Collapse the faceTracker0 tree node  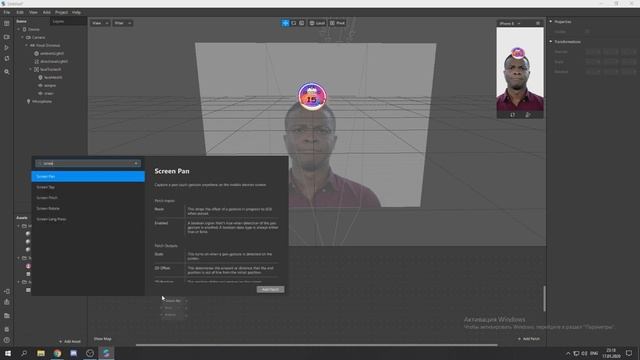pyautogui.click(x=31, y=69)
